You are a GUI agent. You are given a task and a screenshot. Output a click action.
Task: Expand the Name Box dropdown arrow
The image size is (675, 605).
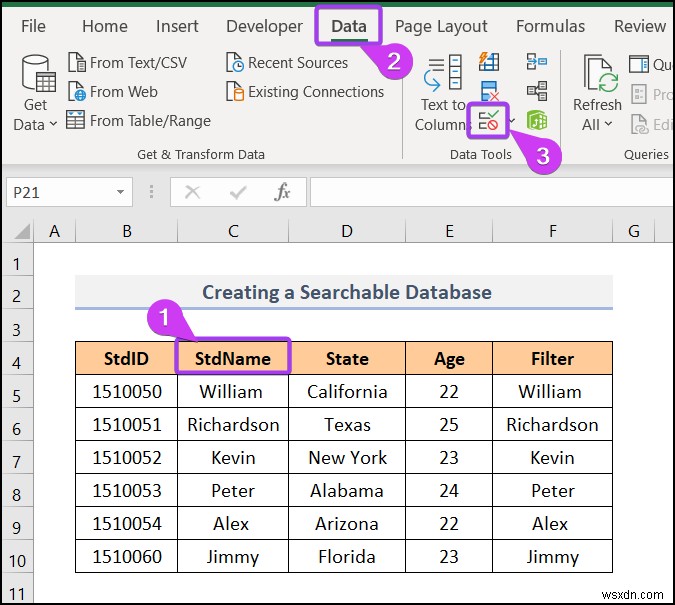120,192
